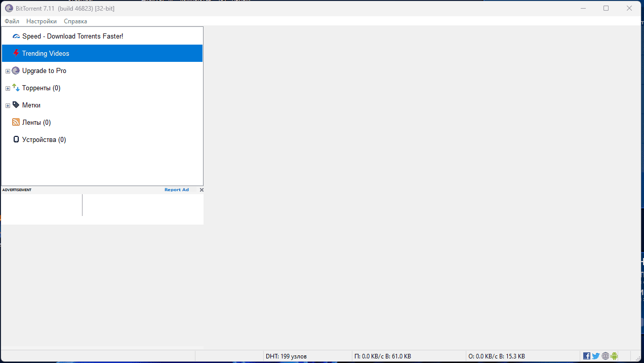Viewport: 644px width, 363px height.
Task: Select the Upgrade to Pro label
Action: (x=44, y=70)
